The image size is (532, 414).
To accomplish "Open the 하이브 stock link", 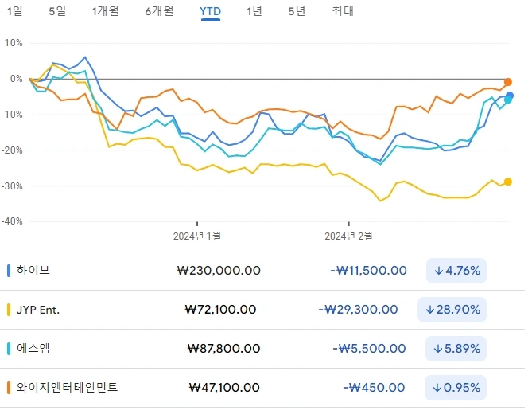I will tap(33, 270).
